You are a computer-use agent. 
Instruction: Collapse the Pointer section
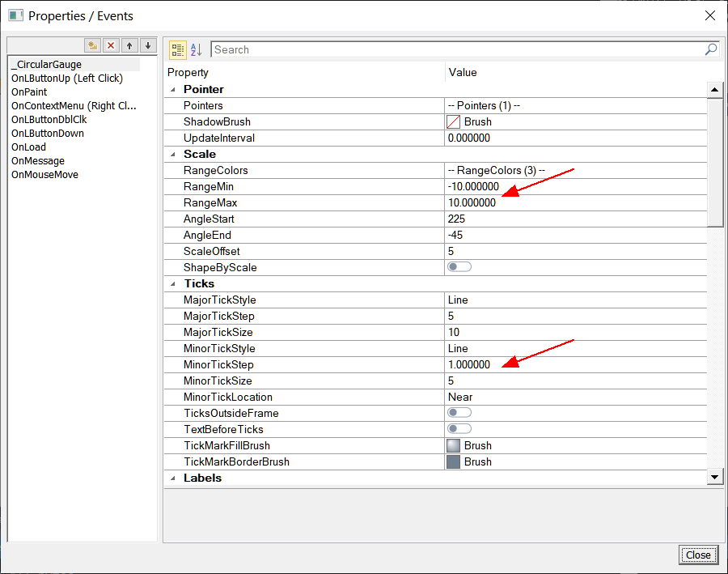(x=173, y=89)
